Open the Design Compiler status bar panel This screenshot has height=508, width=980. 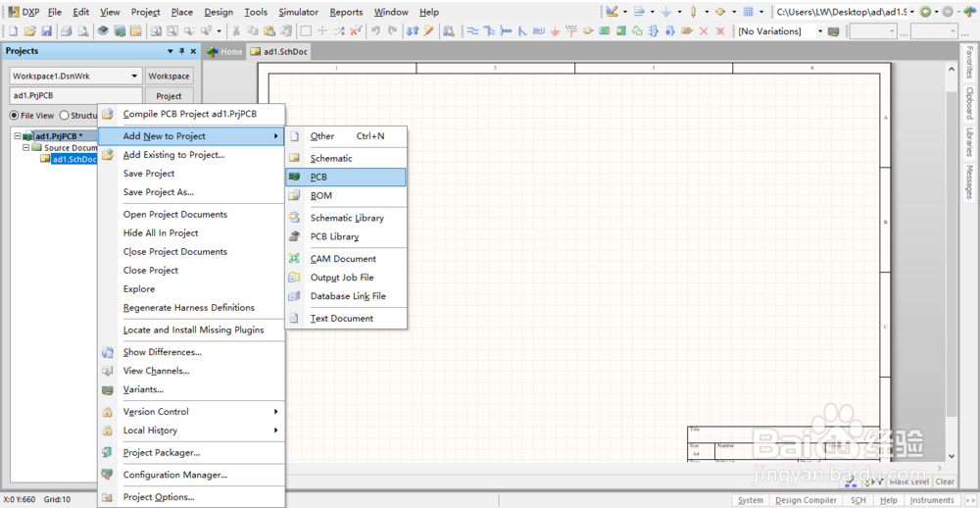point(806,500)
